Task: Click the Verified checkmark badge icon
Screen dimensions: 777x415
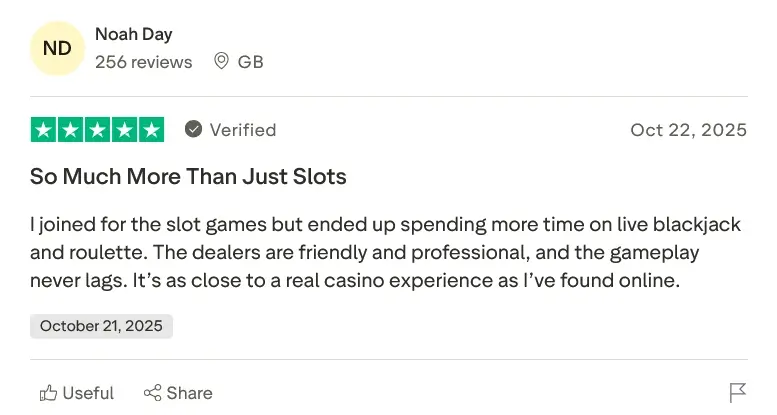Action: tap(194, 130)
